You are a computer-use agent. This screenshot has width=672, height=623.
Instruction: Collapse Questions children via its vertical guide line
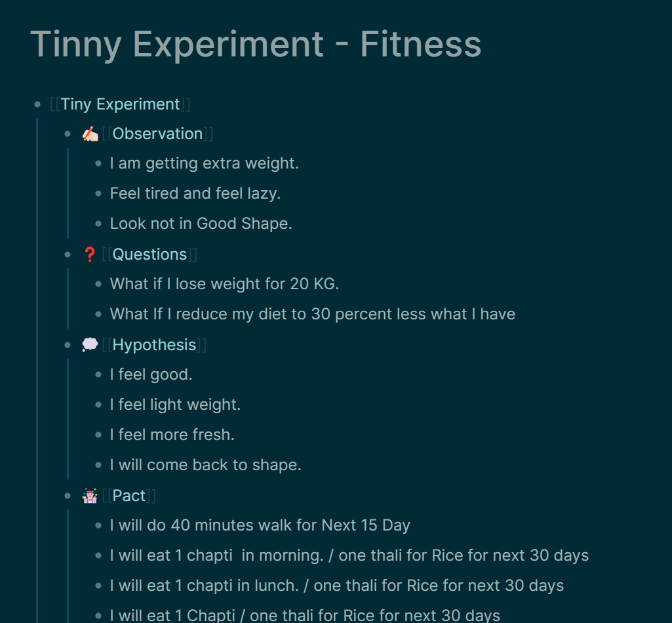coord(68,298)
